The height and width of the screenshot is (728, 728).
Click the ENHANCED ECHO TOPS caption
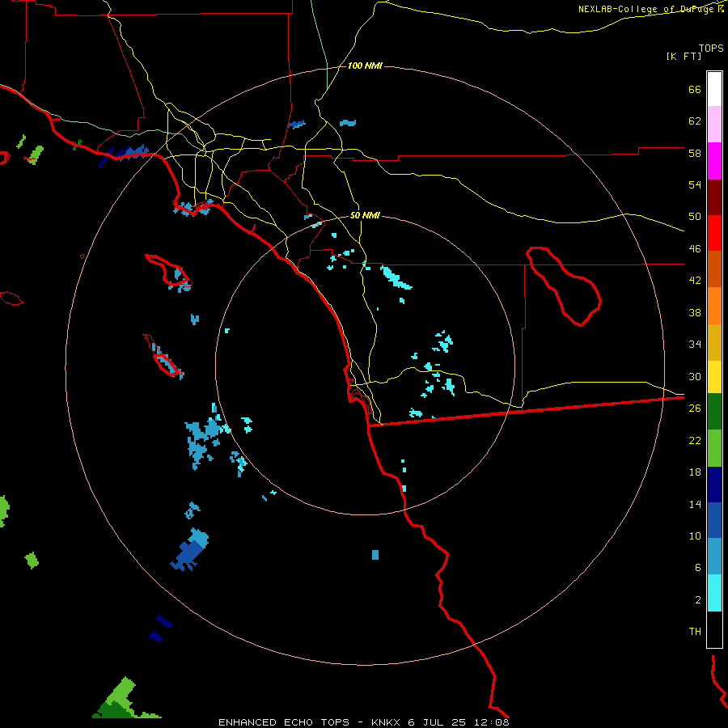coord(283,722)
